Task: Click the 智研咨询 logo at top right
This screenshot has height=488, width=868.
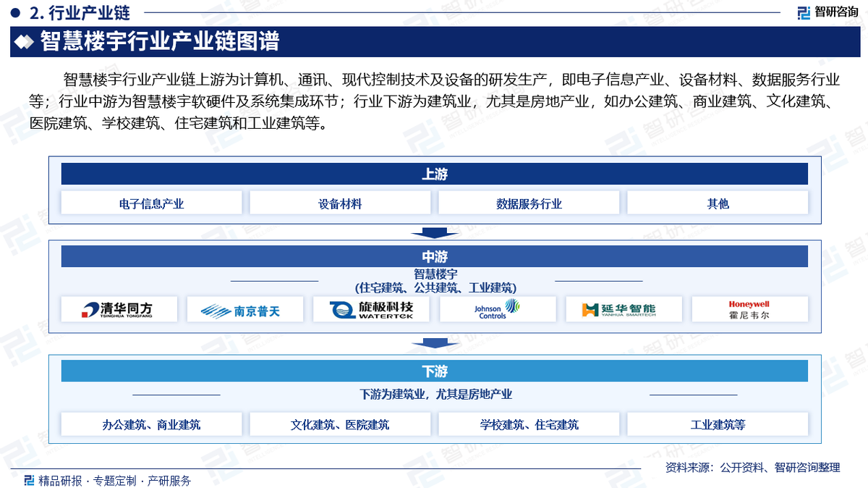Action: pos(827,12)
